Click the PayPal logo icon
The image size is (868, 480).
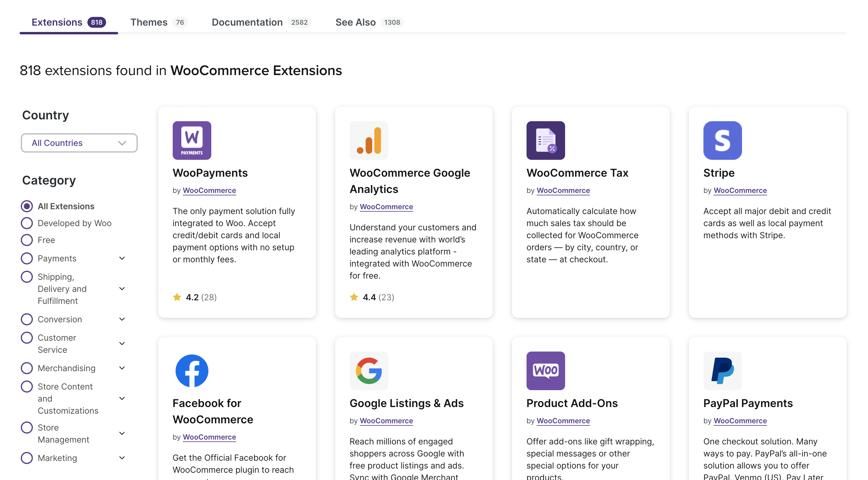[722, 371]
